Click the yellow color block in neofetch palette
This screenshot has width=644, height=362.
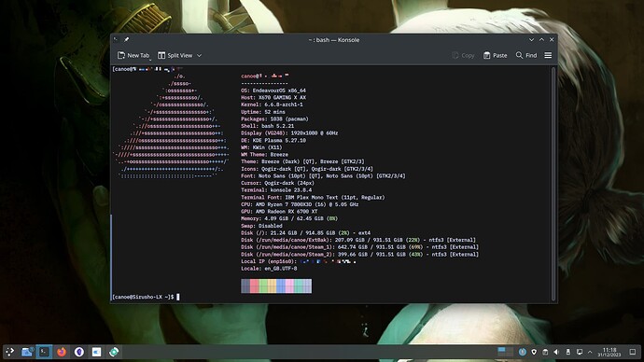272,285
